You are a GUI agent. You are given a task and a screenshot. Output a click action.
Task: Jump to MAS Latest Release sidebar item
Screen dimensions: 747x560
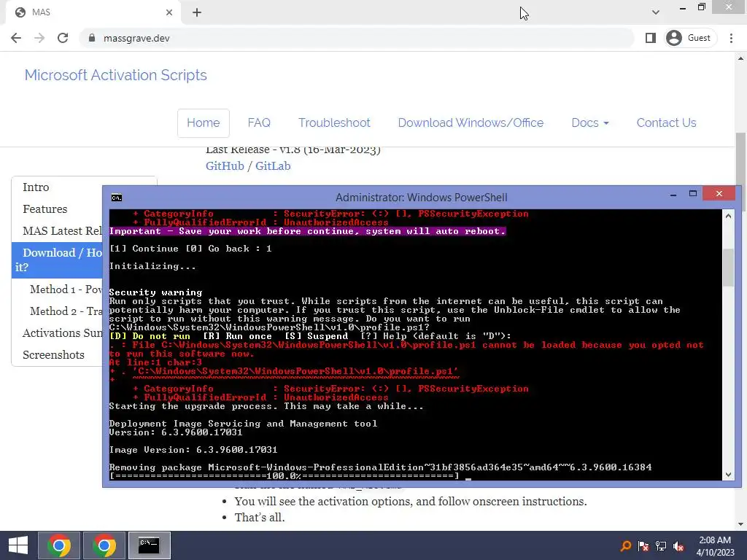62,231
